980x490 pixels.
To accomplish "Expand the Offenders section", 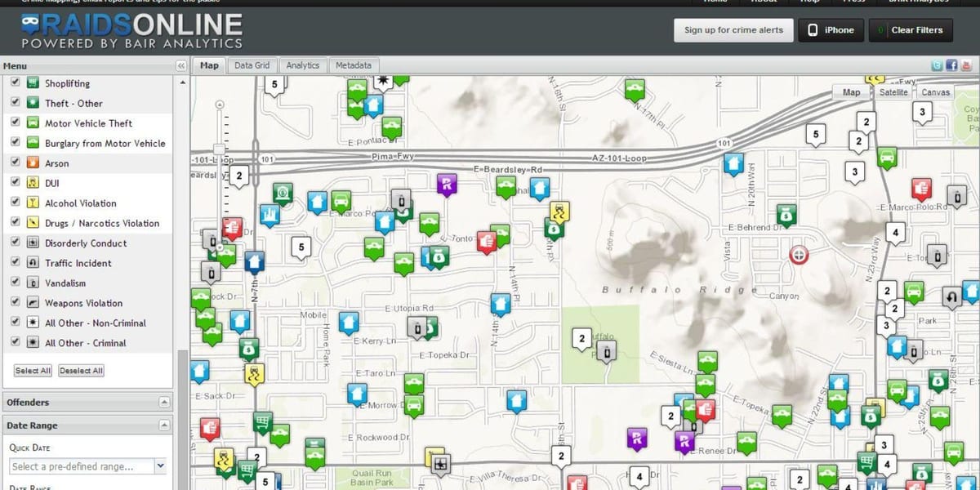I will click(164, 403).
